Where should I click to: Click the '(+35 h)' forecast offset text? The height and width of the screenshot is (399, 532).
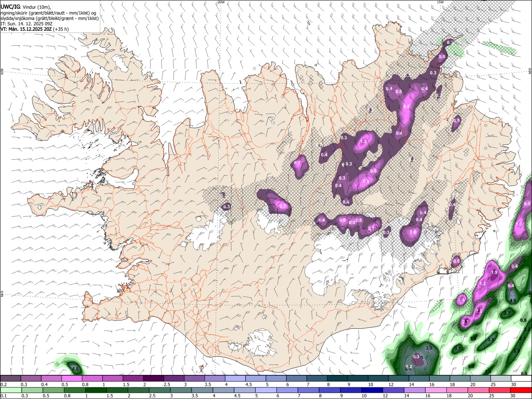tap(61, 29)
